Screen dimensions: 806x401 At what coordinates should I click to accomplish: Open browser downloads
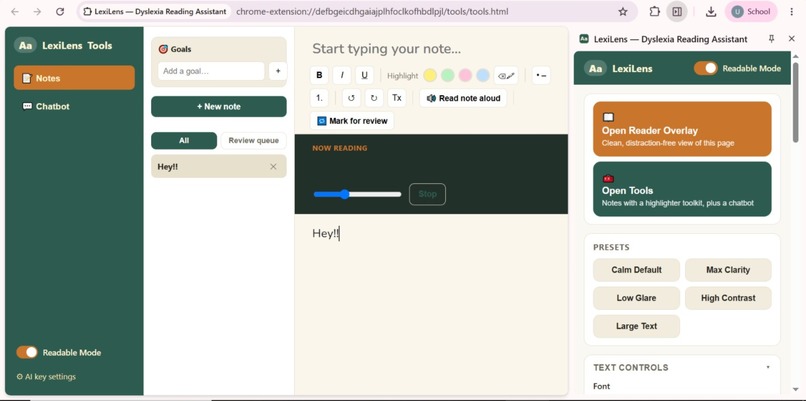tap(711, 11)
